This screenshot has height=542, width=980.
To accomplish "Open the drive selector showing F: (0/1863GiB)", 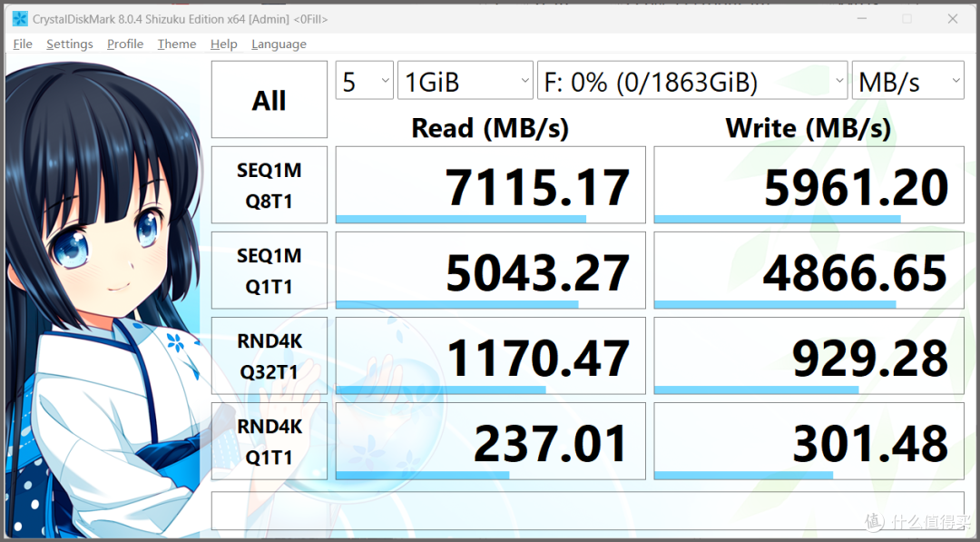I will 692,80.
